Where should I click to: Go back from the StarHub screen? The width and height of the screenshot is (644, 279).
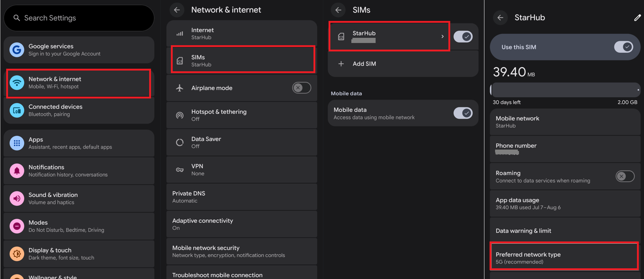500,17
